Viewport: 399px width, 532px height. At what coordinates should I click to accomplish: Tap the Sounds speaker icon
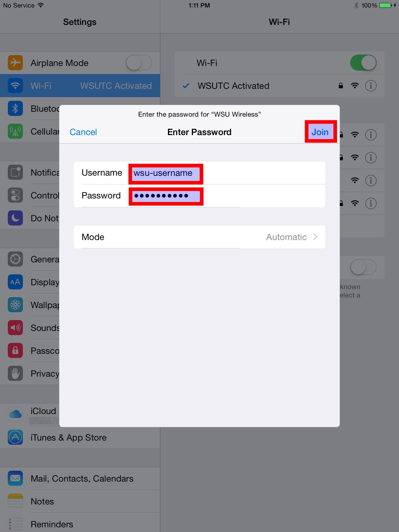tap(15, 328)
